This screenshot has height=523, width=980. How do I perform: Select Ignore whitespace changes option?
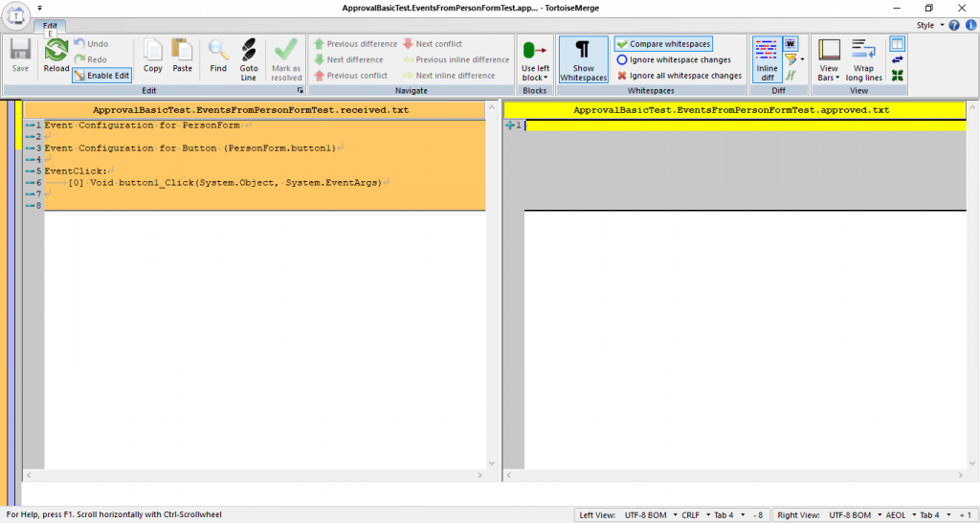674,59
